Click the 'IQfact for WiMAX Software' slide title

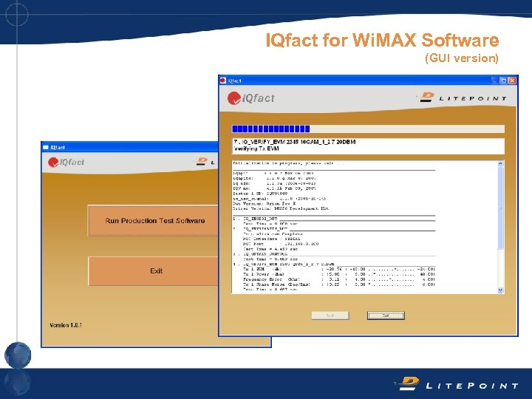pos(383,40)
